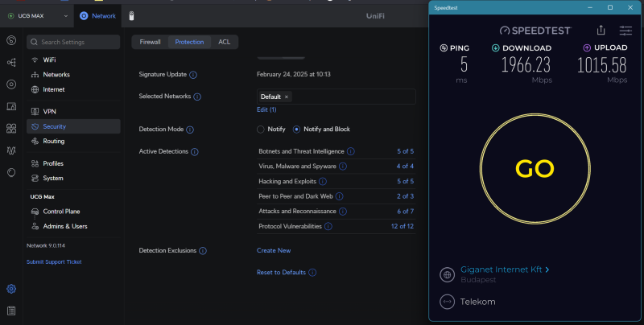This screenshot has width=644, height=325.
Task: Open the UniFi Devices circle icon
Action: 11,84
